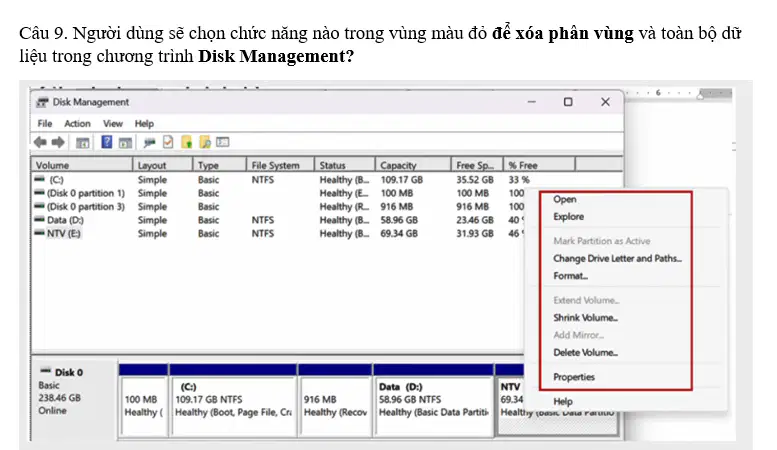
Task: Click the checkmark document toolbar icon
Action: [168, 142]
